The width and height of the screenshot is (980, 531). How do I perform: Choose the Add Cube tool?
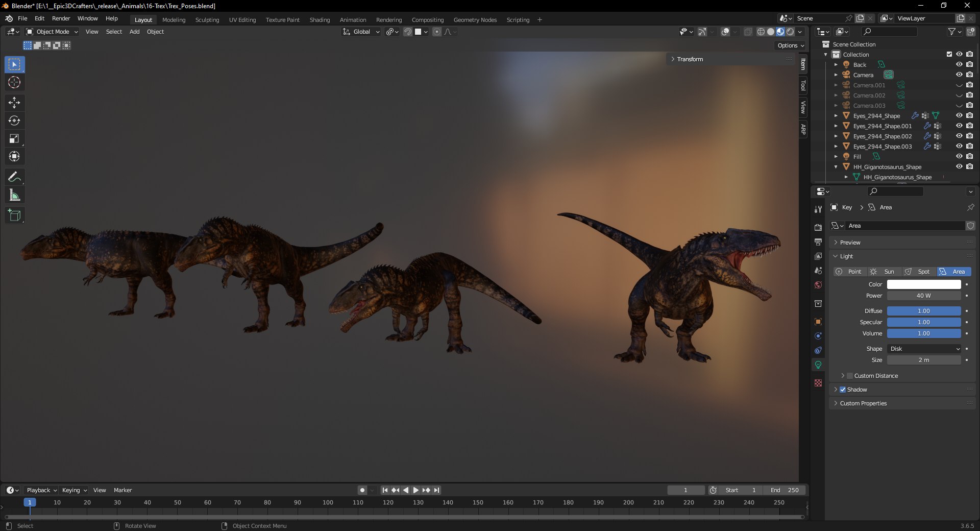pos(14,215)
